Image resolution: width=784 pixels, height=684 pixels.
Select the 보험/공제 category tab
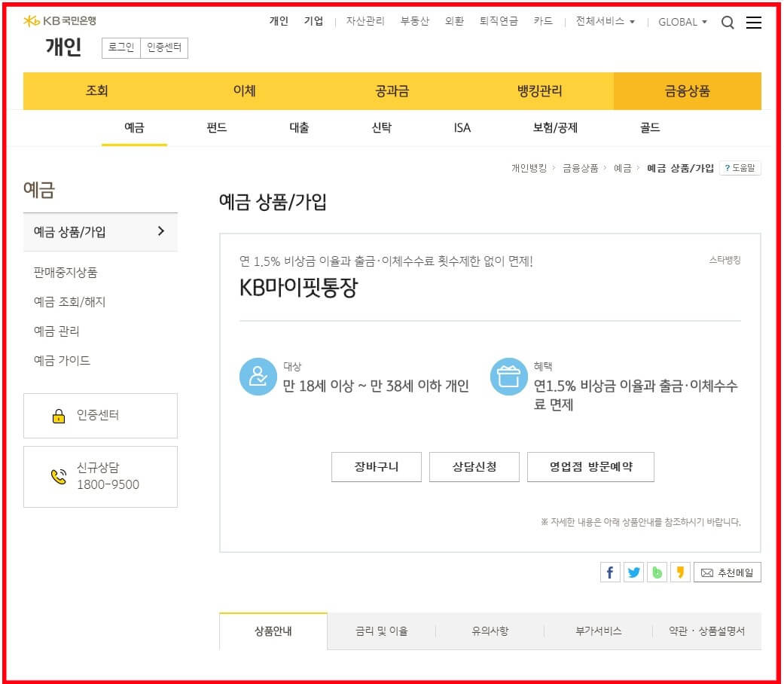(x=557, y=128)
